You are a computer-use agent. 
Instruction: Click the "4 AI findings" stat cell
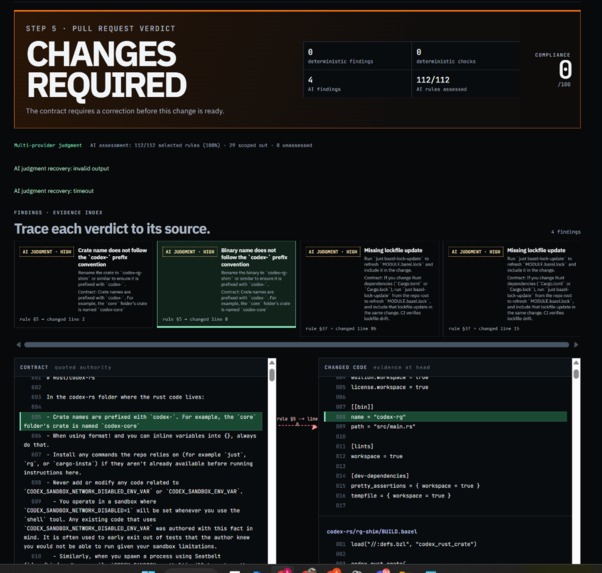click(357, 84)
